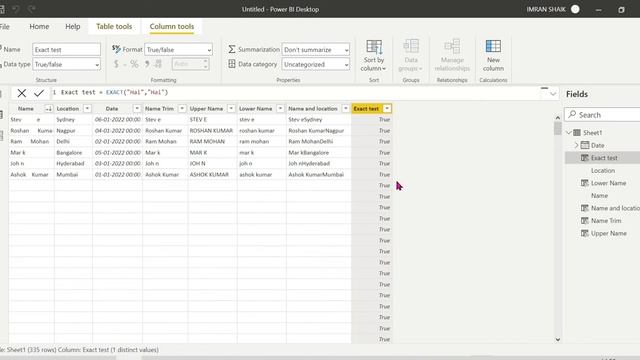This screenshot has height=360, width=640.
Task: Cancel the formula with the X icon
Action: click(22, 93)
